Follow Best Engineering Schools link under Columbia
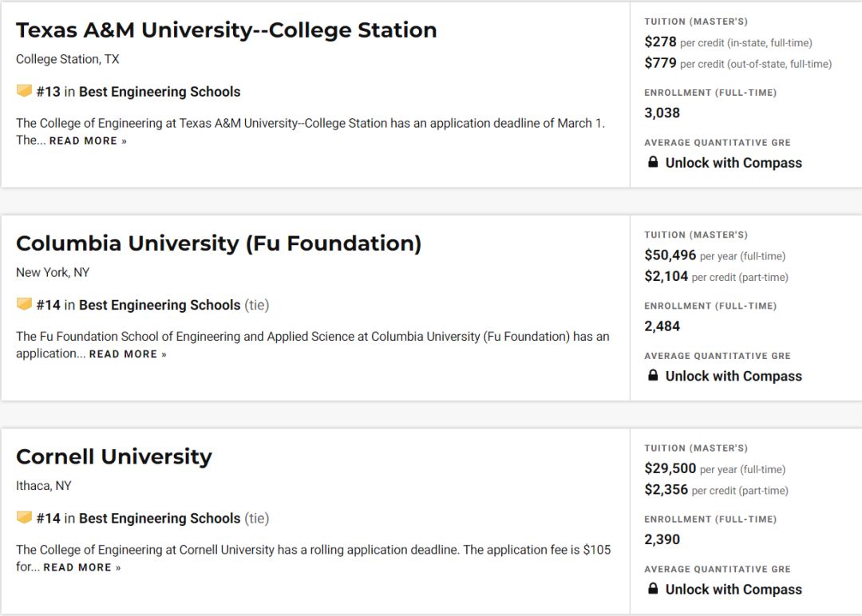862x616 pixels. [x=160, y=305]
